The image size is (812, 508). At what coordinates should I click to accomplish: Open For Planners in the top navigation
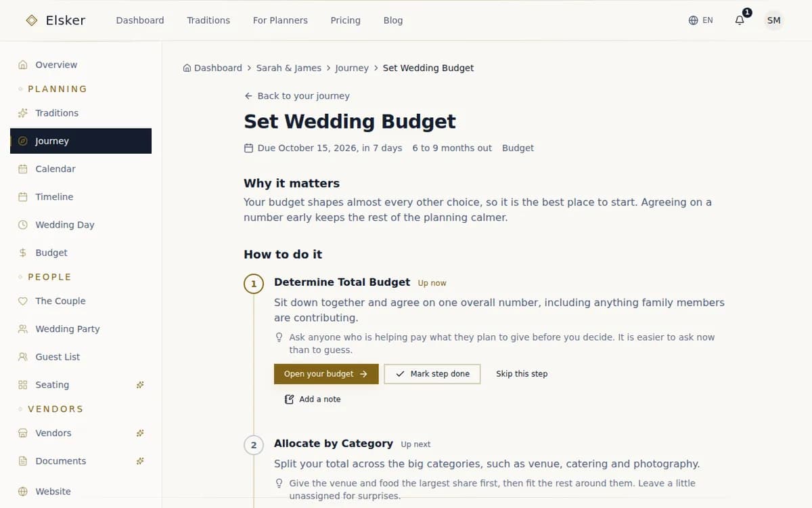(280, 20)
